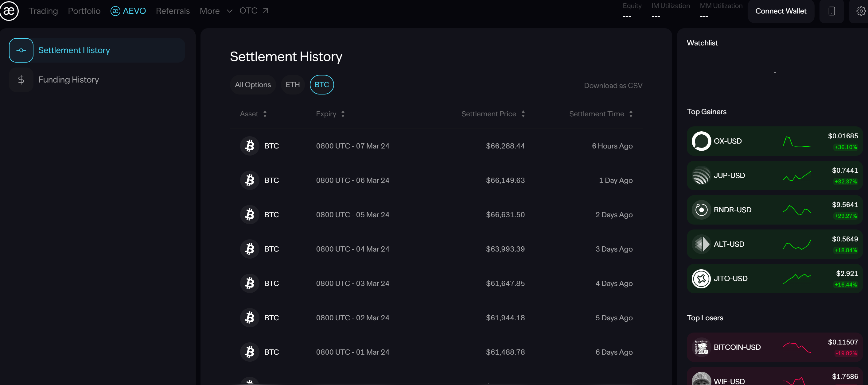Click the JITO-USD token icon

[701, 278]
